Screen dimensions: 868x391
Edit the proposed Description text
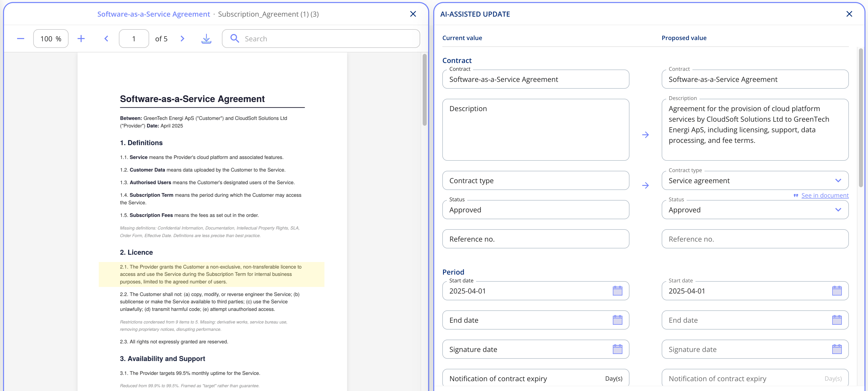(x=755, y=130)
